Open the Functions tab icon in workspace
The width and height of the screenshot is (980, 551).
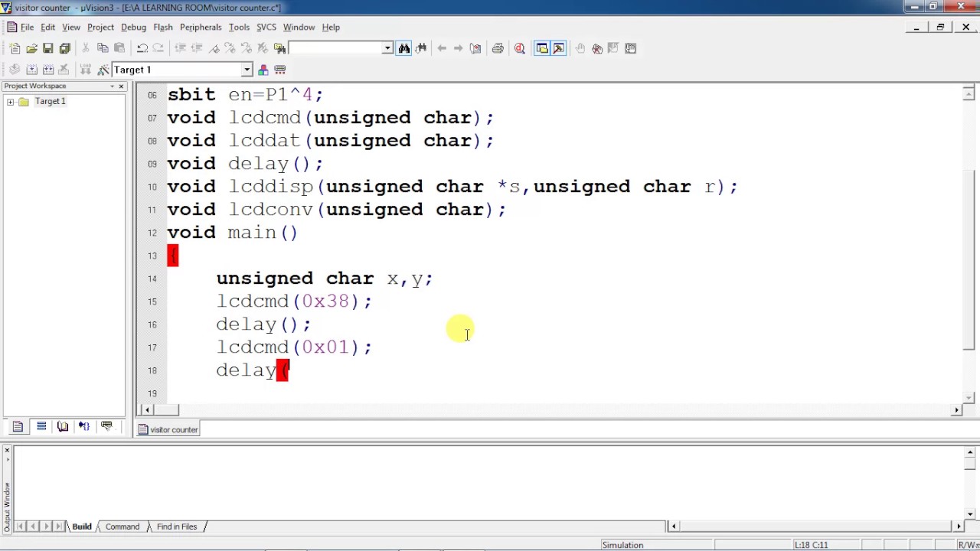[84, 426]
